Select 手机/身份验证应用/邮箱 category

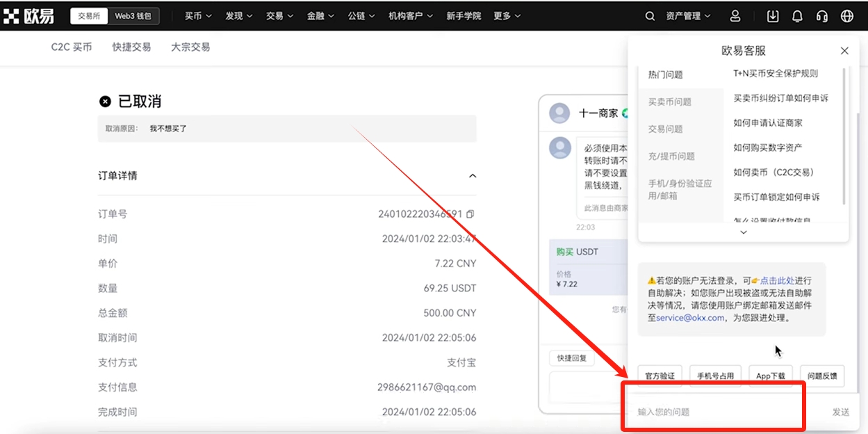tap(680, 190)
